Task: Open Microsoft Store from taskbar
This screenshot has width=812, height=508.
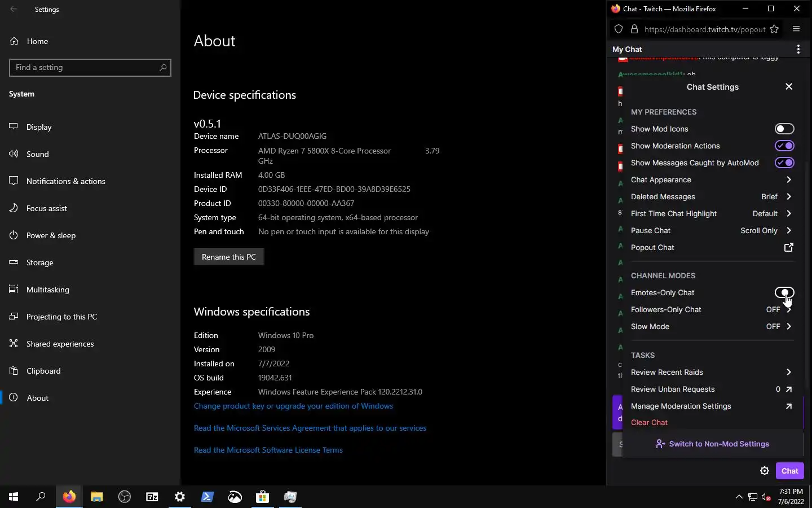Action: point(262,497)
